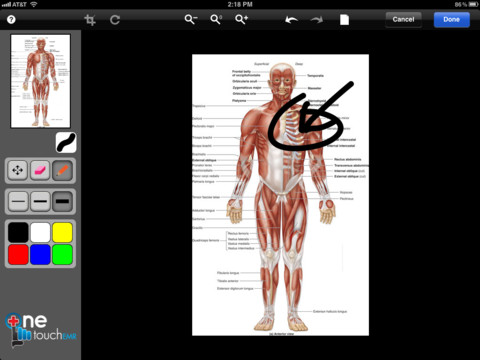Pick the yellow color swatch

[62, 232]
